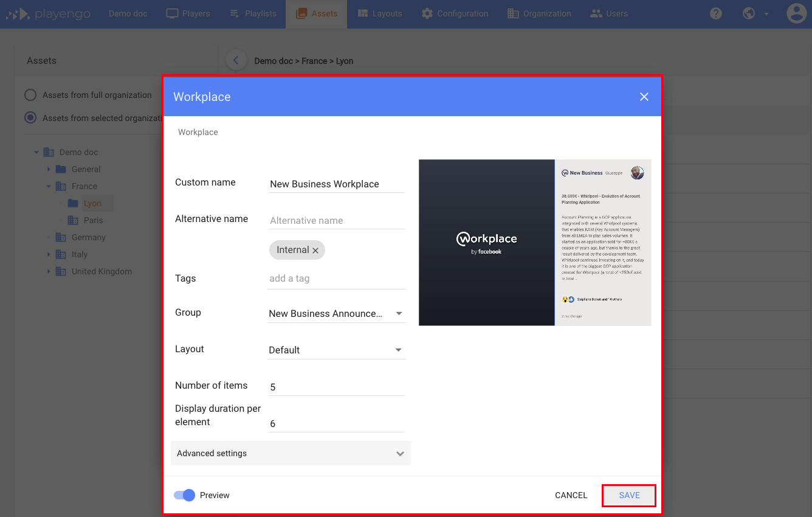Screen dimensions: 812x517
Task: Expand the United Kingdom tree node
Action: click(x=49, y=271)
